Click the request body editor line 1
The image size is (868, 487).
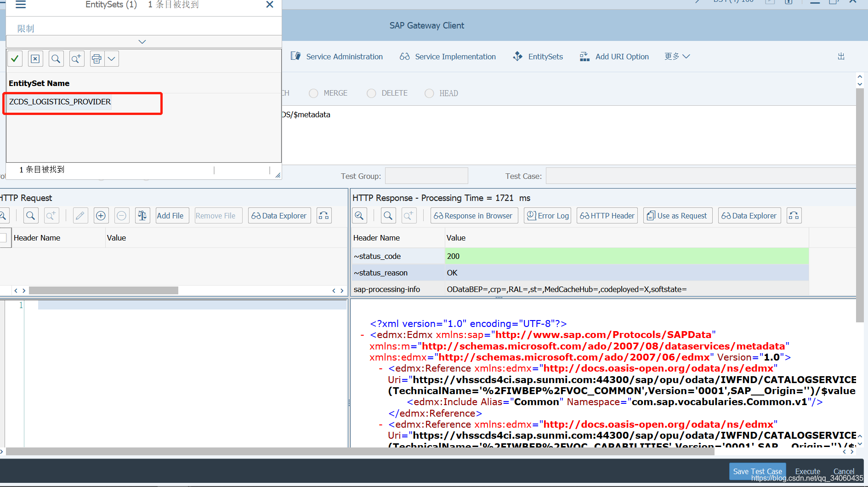[192, 305]
